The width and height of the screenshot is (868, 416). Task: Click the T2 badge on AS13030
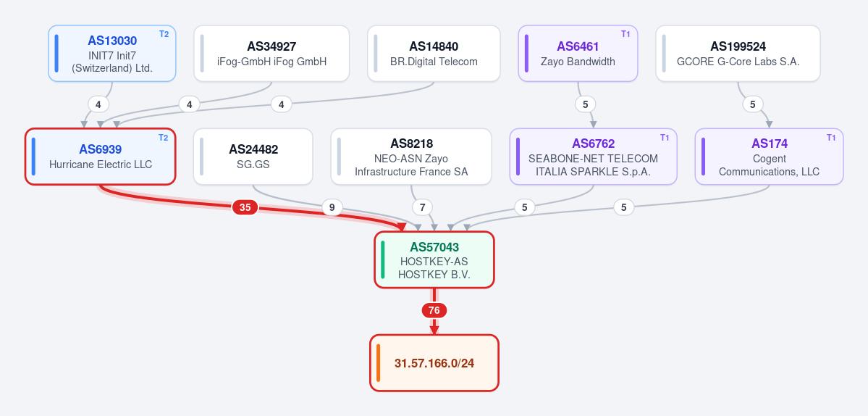(164, 34)
